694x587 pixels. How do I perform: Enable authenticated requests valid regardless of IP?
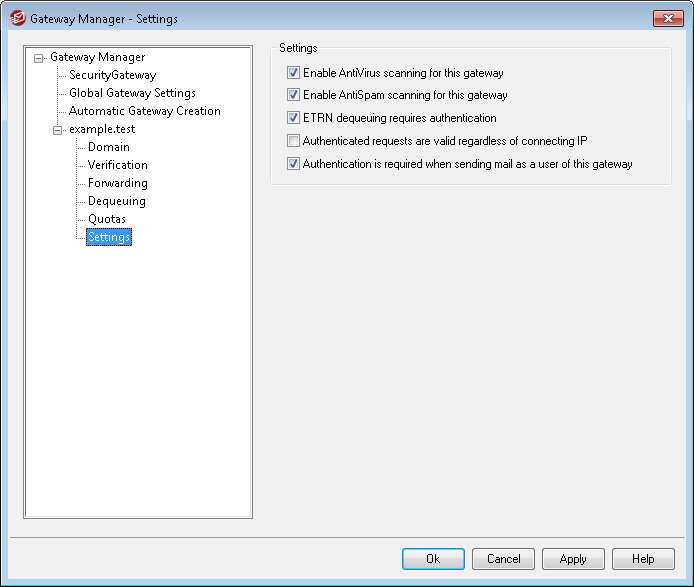294,141
